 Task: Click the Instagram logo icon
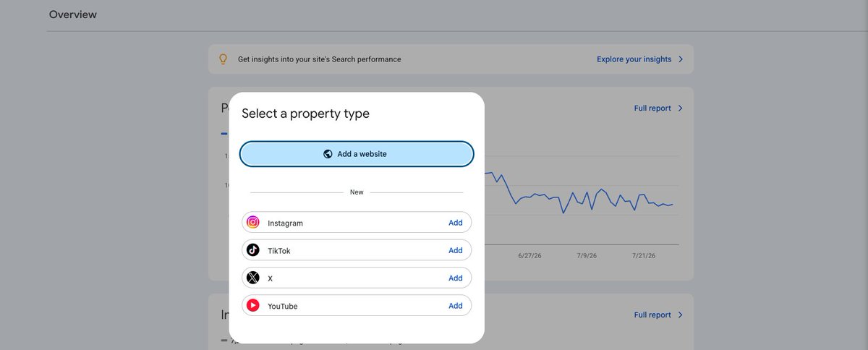(253, 223)
